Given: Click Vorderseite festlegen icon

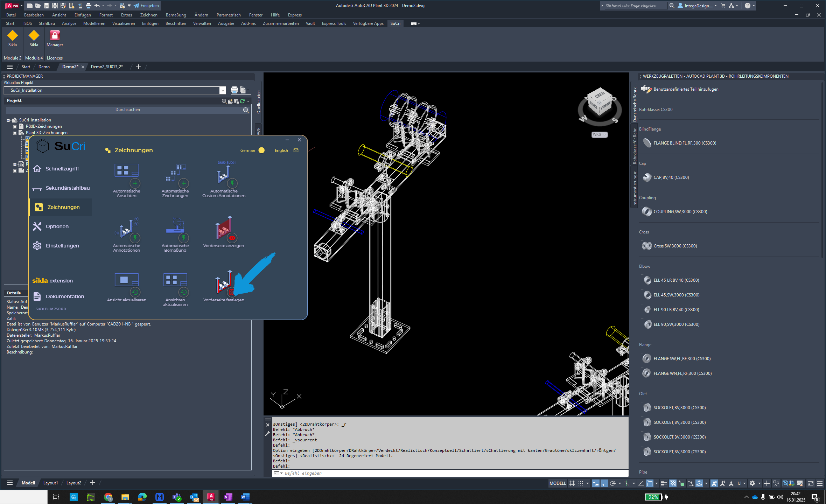Looking at the screenshot, I should click(224, 283).
